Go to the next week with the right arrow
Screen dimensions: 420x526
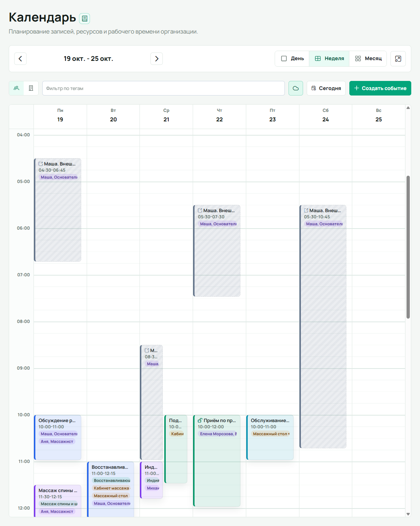[157, 59]
